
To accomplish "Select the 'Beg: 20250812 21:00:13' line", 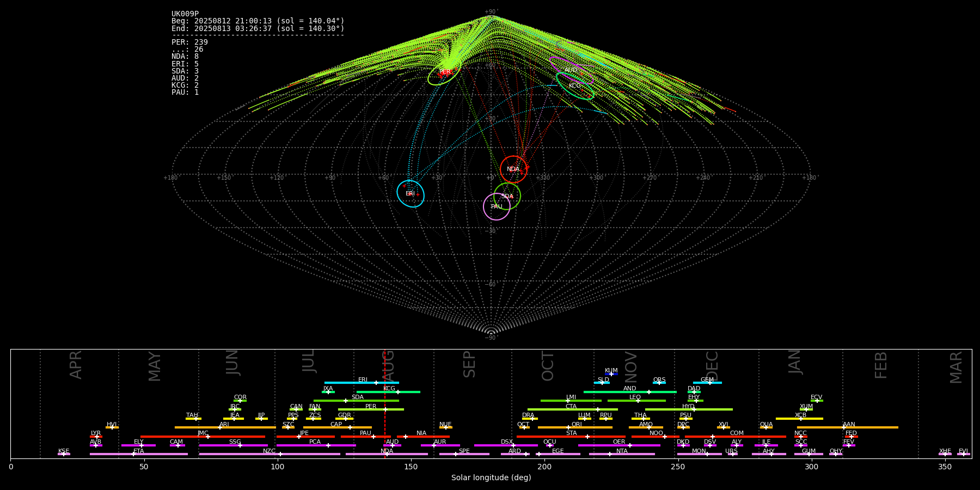I will 258,21.
